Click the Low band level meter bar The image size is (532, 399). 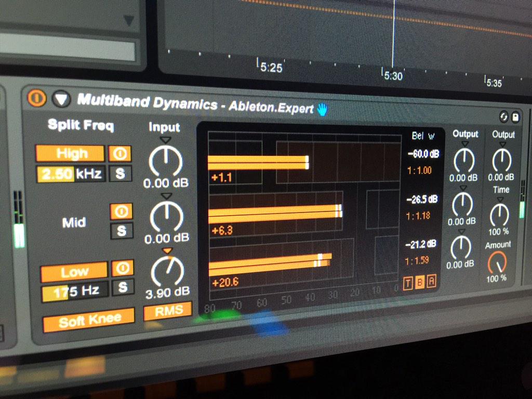270,264
